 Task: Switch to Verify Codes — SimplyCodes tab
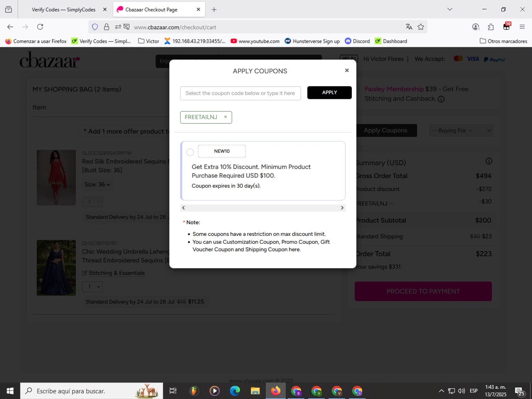[63, 10]
